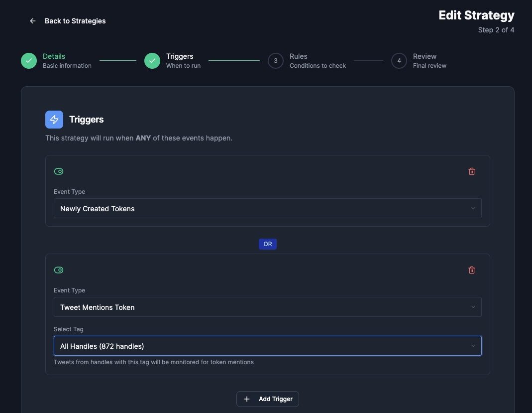Click the Select Tag field showing 872 handles
Viewport: 532px width, 413px height.
pos(267,346)
